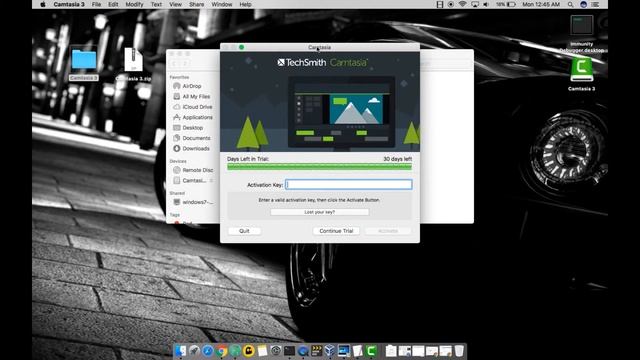This screenshot has width=640, height=360.
Task: Open System Preferences from the Dock
Action: point(276,351)
